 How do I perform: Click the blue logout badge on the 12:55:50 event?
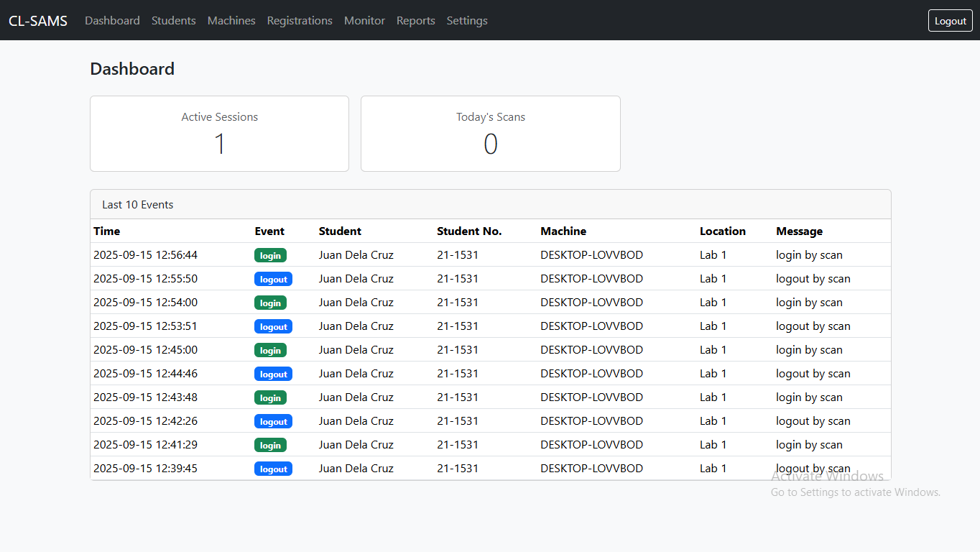273,279
